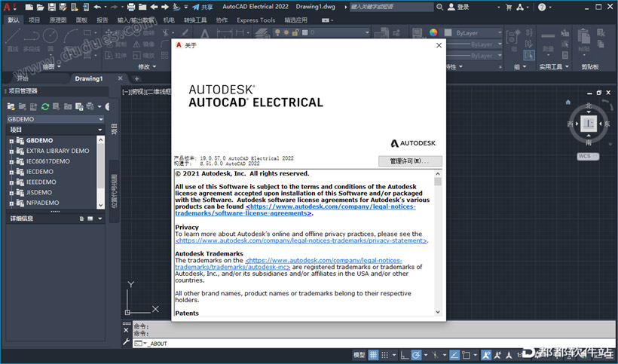Click the Home icon near the ViewCube

(x=568, y=102)
